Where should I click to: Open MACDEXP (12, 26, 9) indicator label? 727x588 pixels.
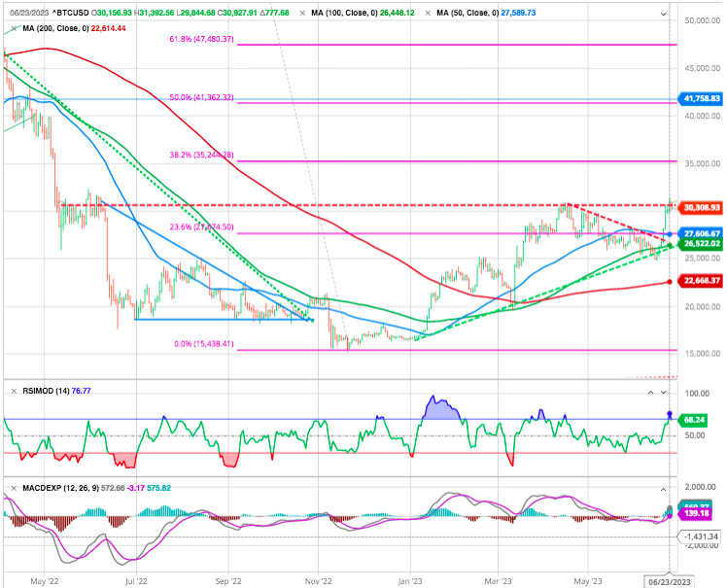[60, 488]
